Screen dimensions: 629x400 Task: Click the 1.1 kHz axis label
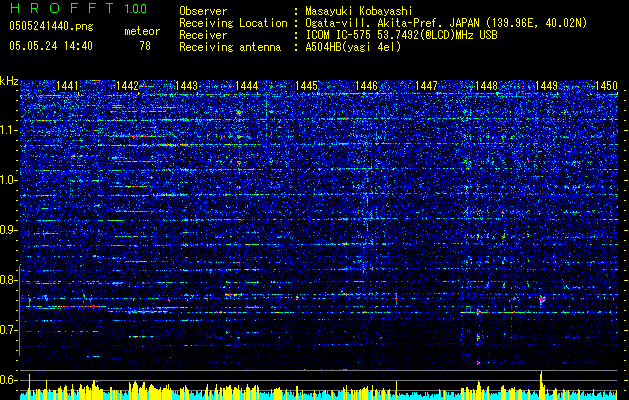point(8,130)
